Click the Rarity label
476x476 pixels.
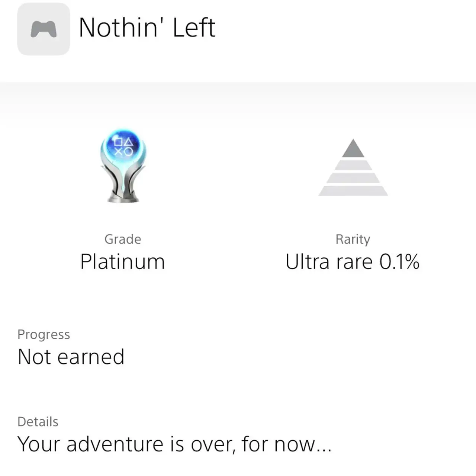click(x=353, y=239)
